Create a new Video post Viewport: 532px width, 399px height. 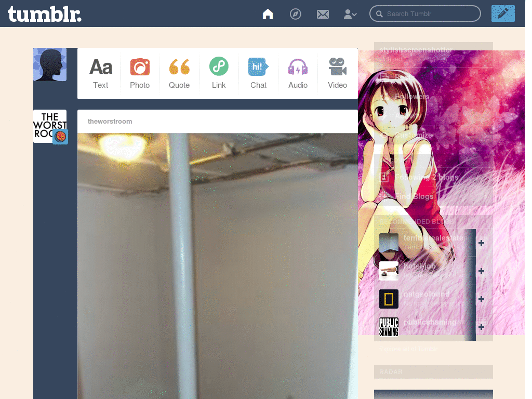coord(337,74)
